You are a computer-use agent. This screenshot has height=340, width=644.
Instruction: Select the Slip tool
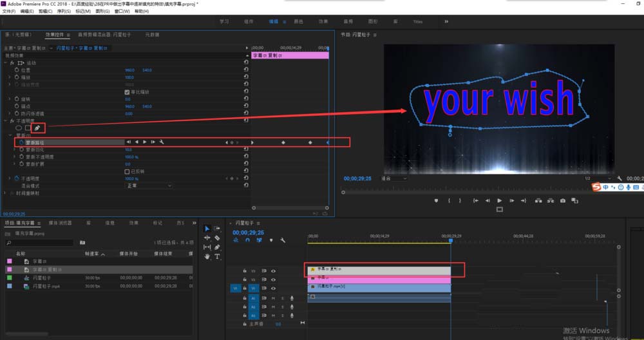pos(207,247)
